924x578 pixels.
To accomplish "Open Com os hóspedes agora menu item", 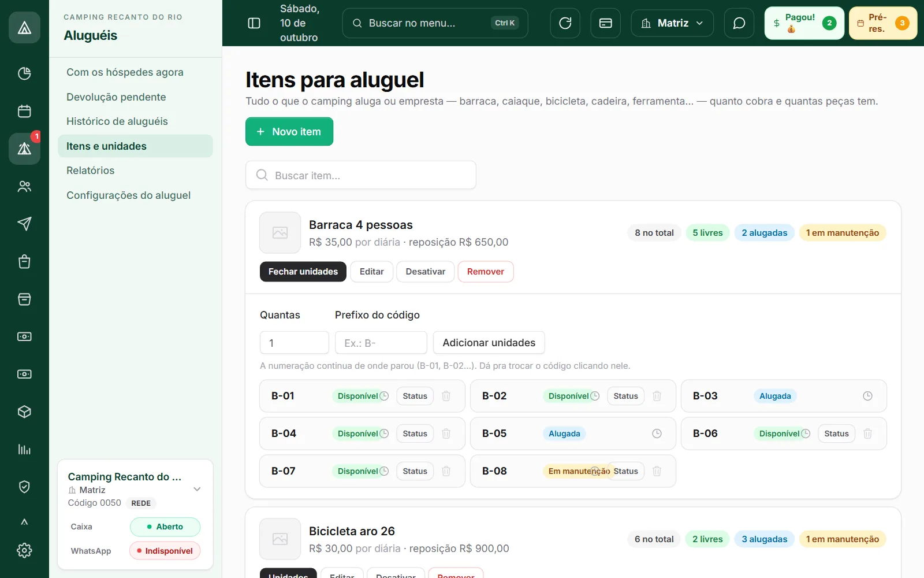I will (x=135, y=72).
